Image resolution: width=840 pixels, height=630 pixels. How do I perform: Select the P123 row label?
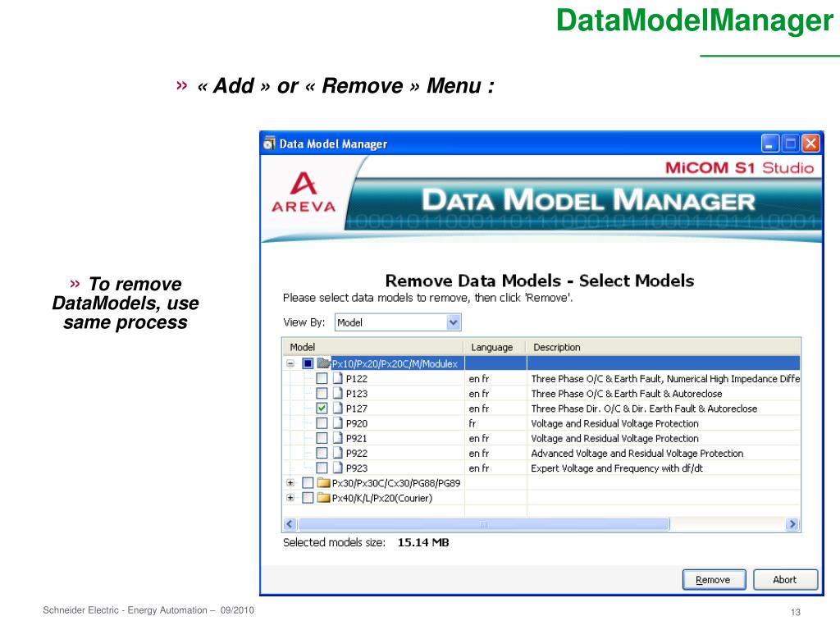coord(357,394)
